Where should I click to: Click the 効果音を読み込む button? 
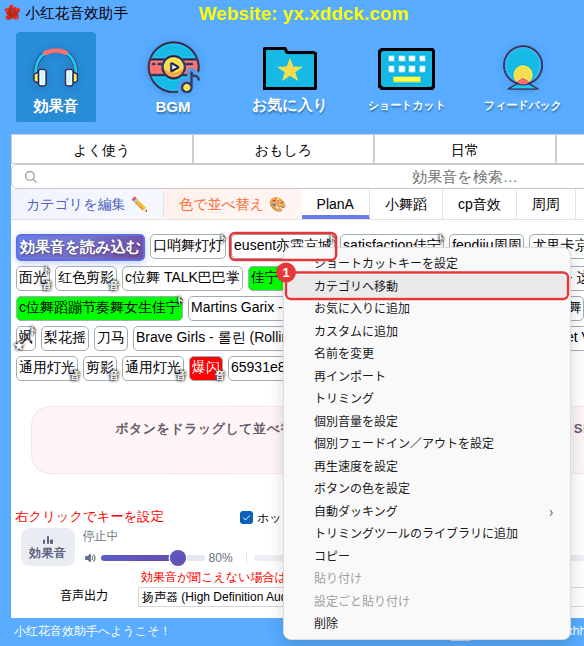pyautogui.click(x=80, y=247)
